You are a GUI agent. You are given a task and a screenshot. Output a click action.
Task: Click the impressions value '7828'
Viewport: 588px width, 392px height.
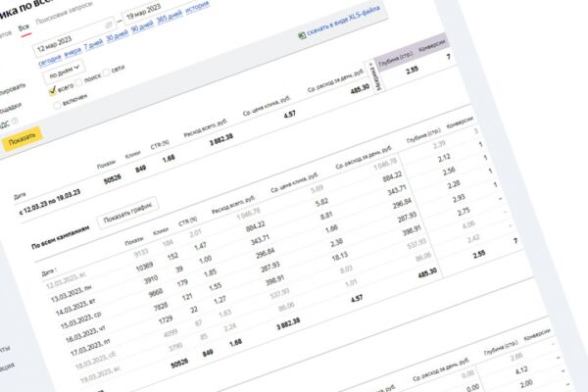tap(161, 307)
